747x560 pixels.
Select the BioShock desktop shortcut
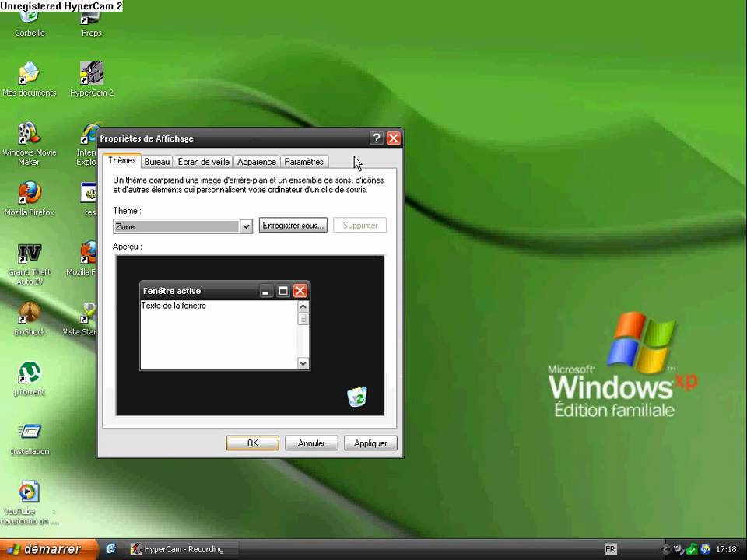coord(29,319)
